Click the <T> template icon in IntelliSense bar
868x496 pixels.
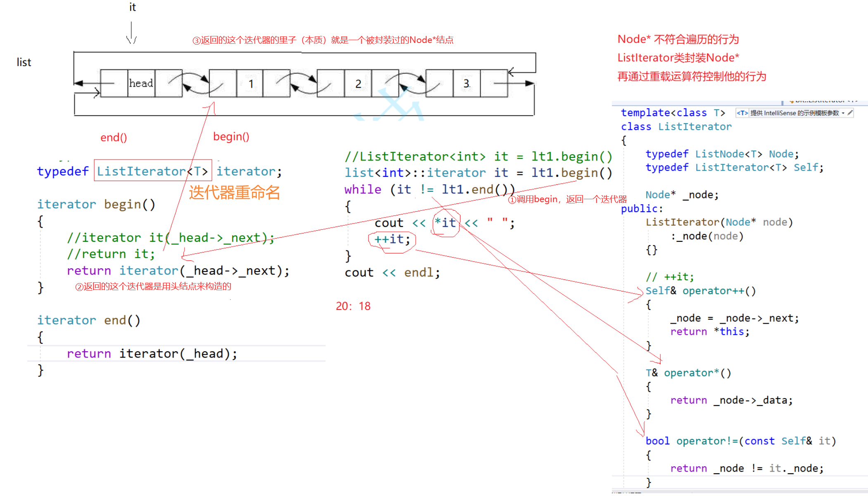click(x=742, y=113)
